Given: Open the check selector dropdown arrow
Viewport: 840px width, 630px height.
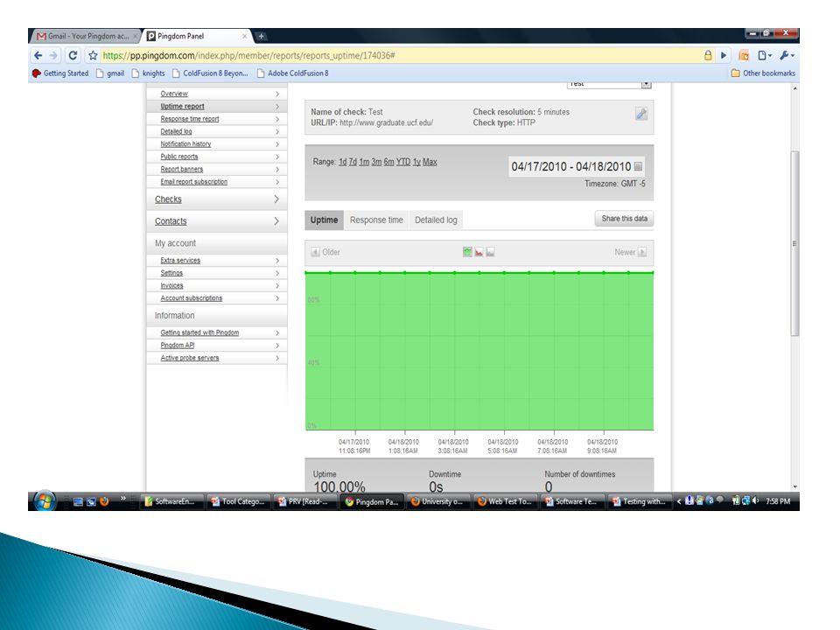Looking at the screenshot, I should point(646,84).
